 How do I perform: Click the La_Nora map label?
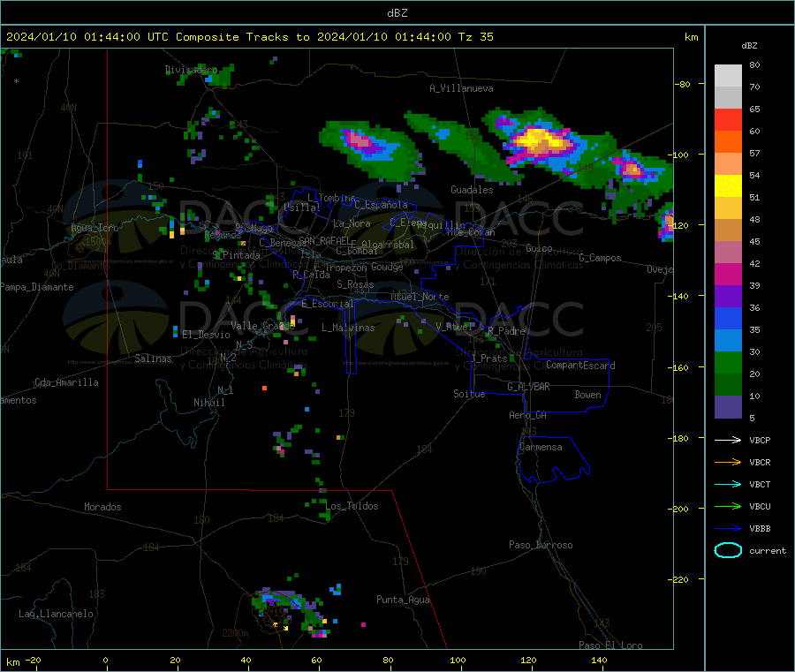click(352, 223)
